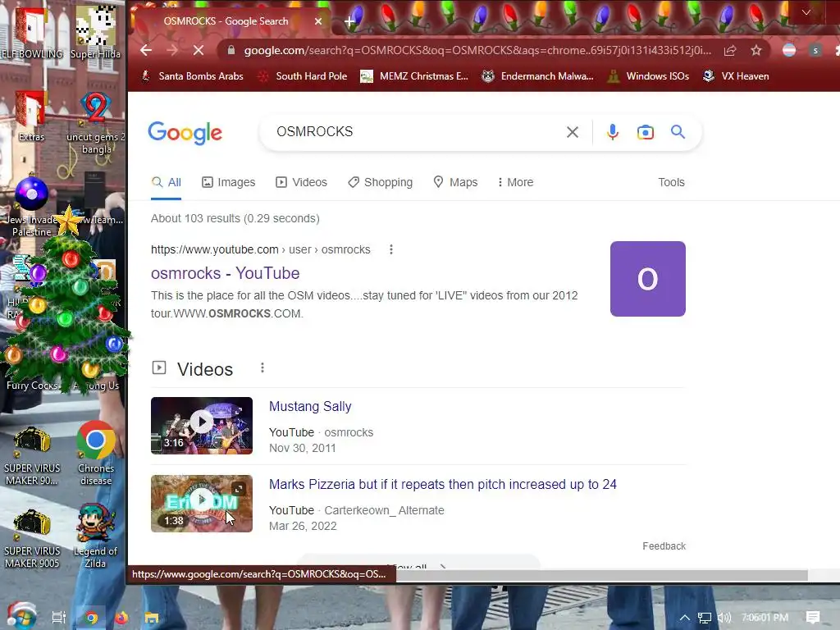Open File Explorer from the taskbar
The width and height of the screenshot is (840, 630).
pos(152,619)
